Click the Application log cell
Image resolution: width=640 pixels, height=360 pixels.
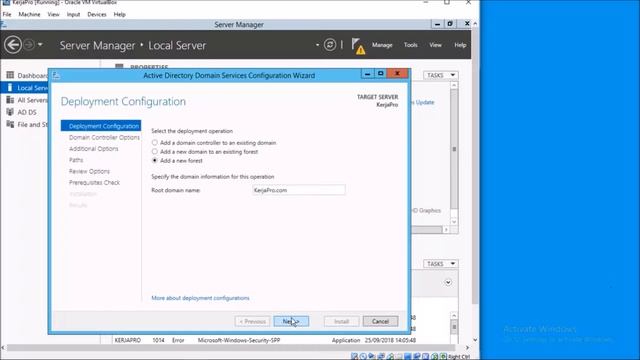tap(346, 340)
